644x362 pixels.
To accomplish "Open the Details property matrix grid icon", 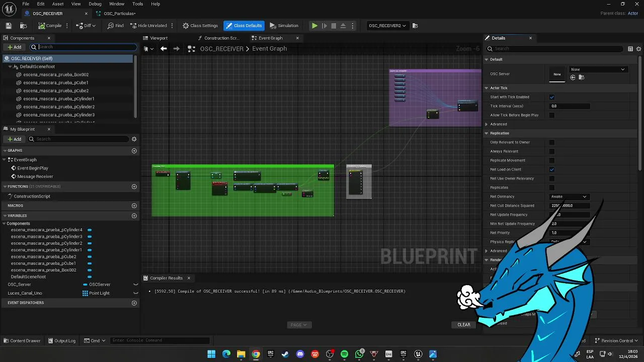I will click(630, 49).
